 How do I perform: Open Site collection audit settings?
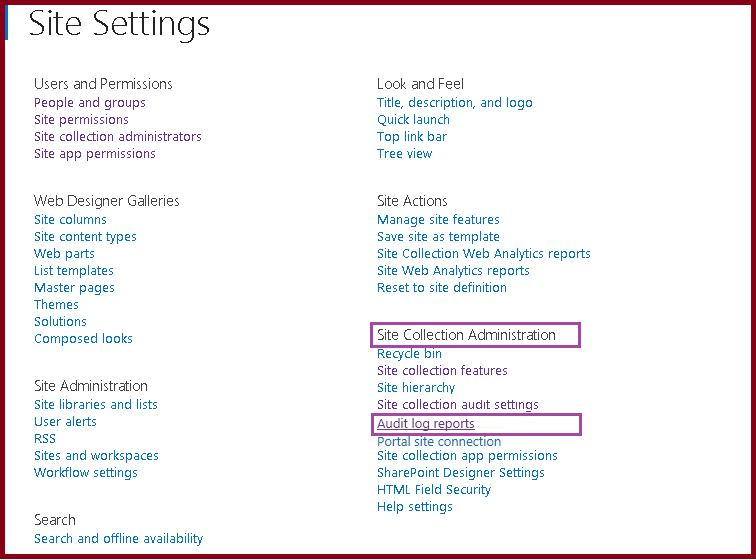(458, 405)
